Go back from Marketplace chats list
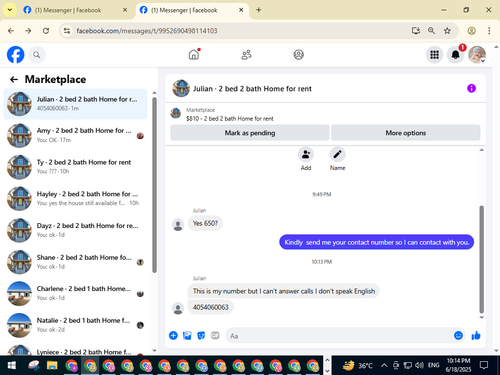 (14, 79)
